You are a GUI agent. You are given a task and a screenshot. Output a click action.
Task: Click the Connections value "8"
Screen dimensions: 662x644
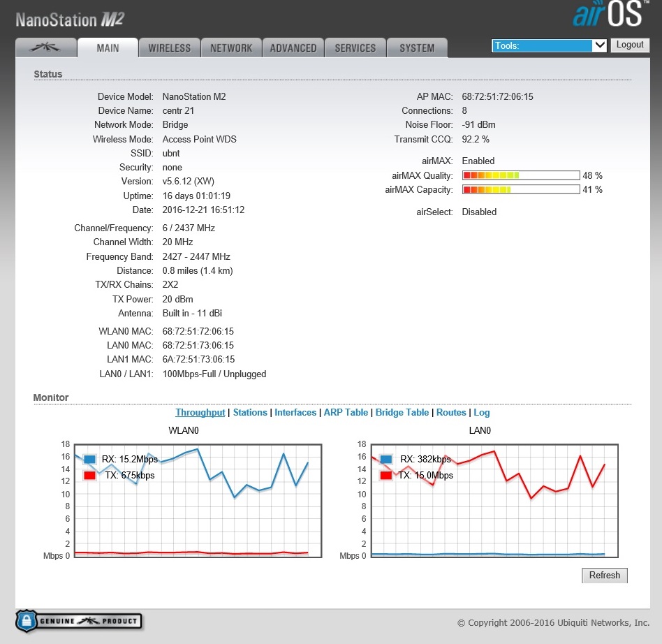464,110
